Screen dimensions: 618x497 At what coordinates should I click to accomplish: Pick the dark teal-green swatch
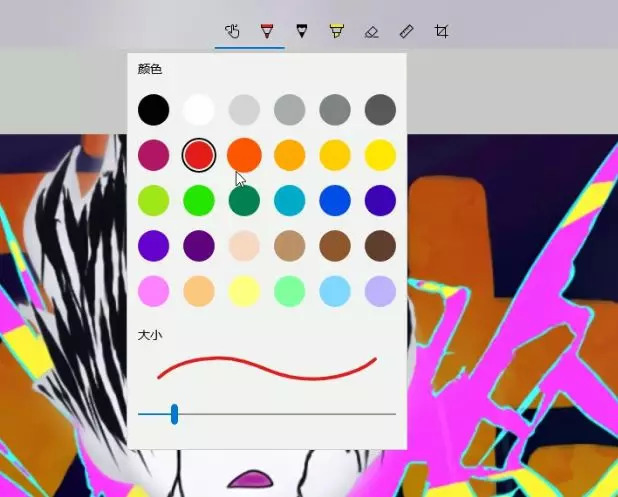(244, 200)
